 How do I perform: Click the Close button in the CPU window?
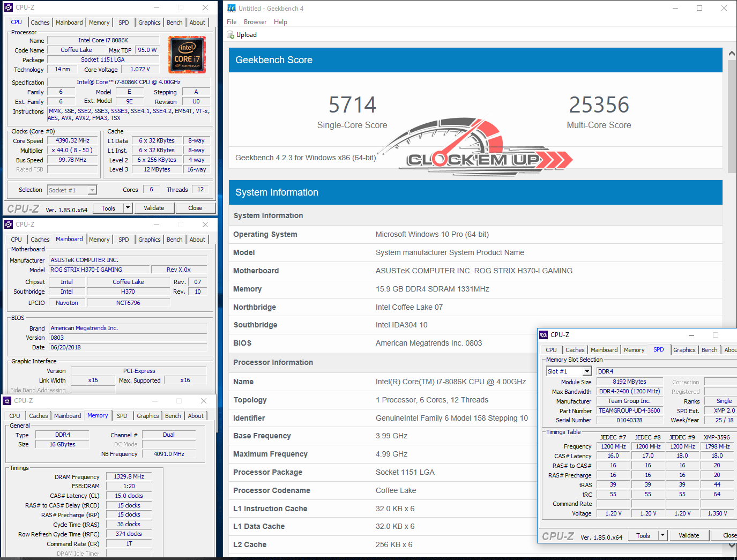point(195,208)
